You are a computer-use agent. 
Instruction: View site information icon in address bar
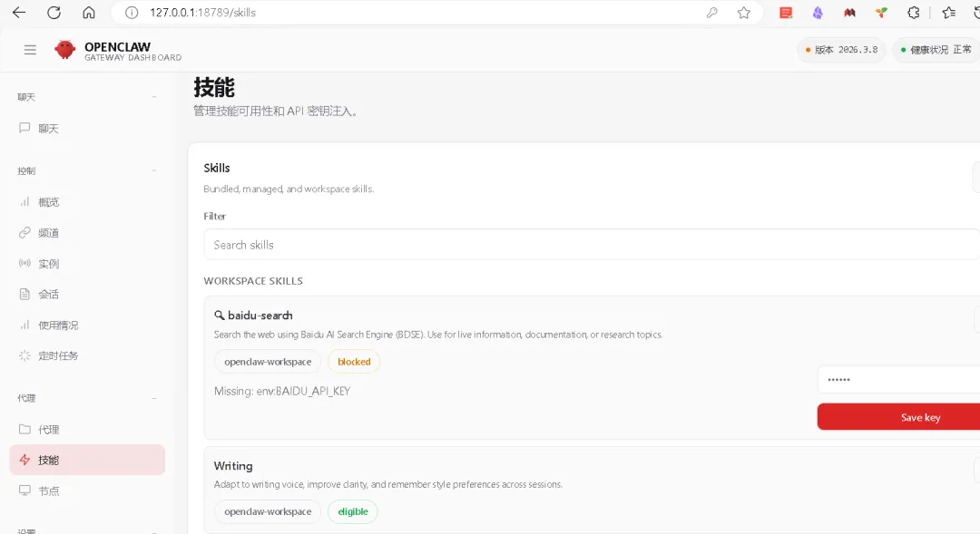point(132,13)
